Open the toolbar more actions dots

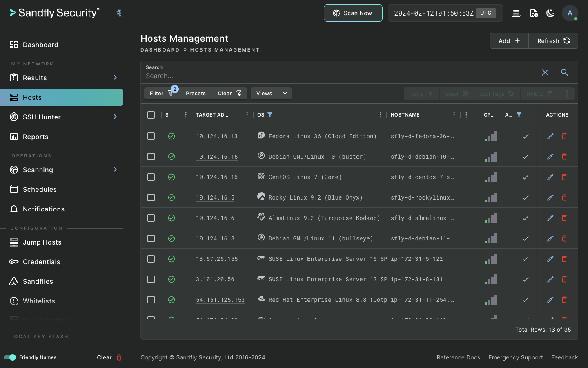[567, 94]
